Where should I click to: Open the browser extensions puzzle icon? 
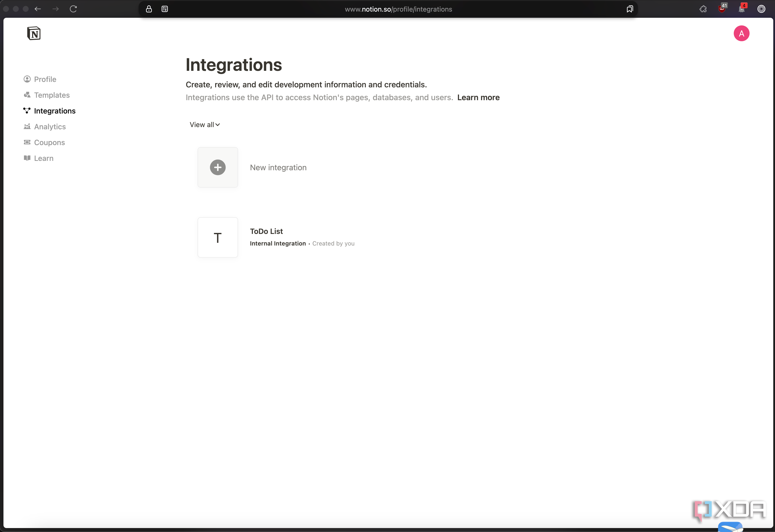703,9
